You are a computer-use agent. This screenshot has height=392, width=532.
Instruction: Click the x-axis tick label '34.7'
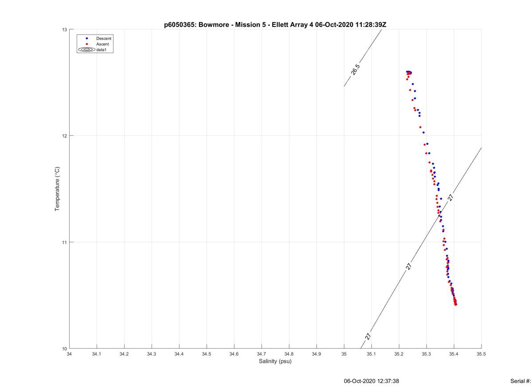click(262, 354)
